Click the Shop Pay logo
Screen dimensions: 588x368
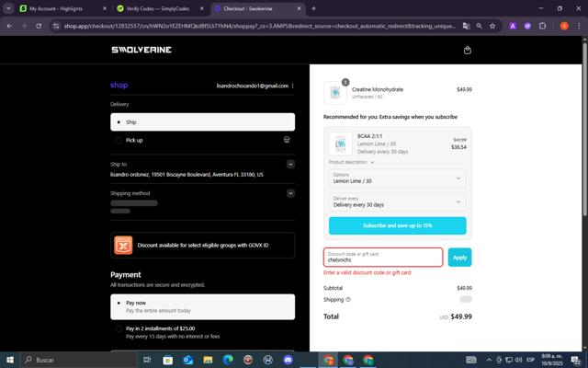(x=119, y=86)
